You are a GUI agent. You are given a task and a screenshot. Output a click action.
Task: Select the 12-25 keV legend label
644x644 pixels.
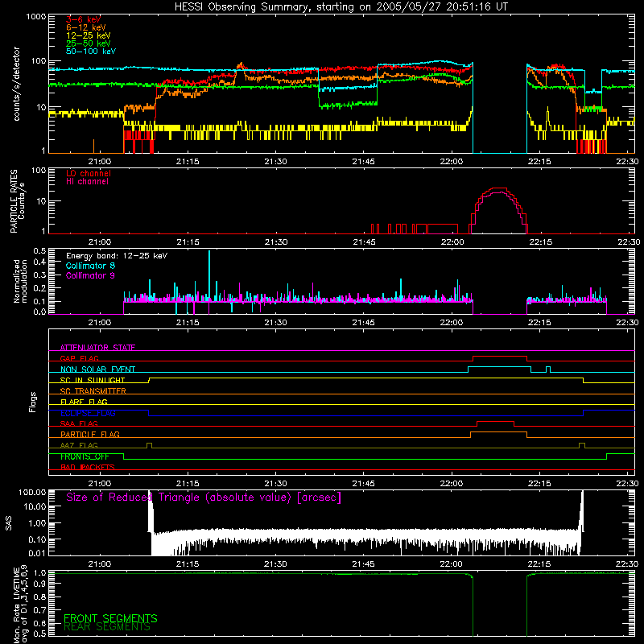89,35
